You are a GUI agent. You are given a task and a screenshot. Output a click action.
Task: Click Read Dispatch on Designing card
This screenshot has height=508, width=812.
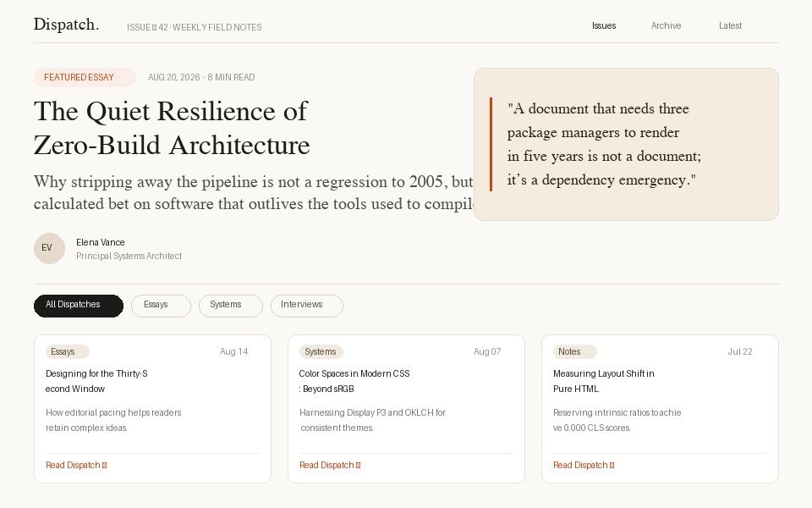pos(76,465)
